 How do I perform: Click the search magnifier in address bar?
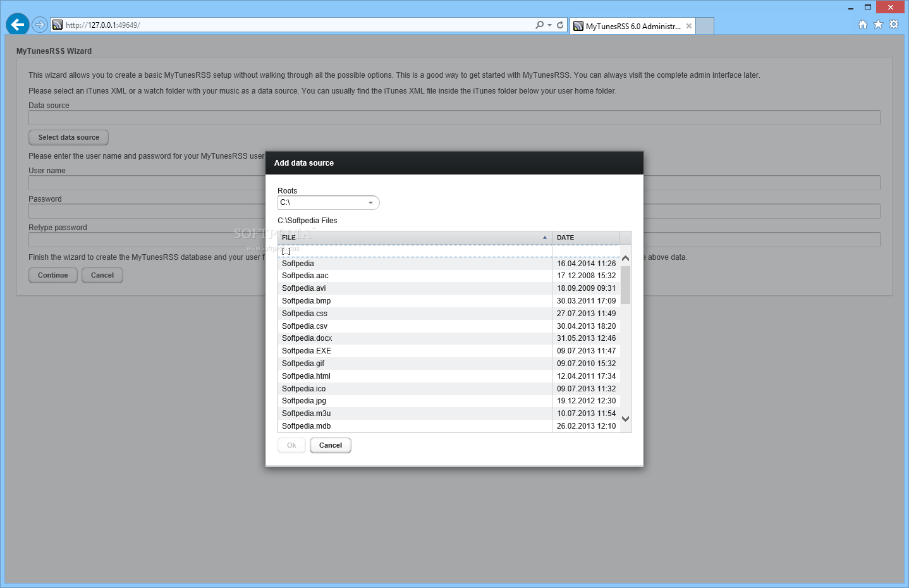539,25
